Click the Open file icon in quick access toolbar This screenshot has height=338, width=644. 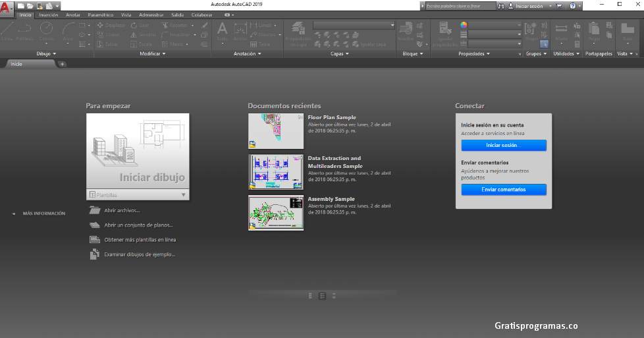[30, 5]
